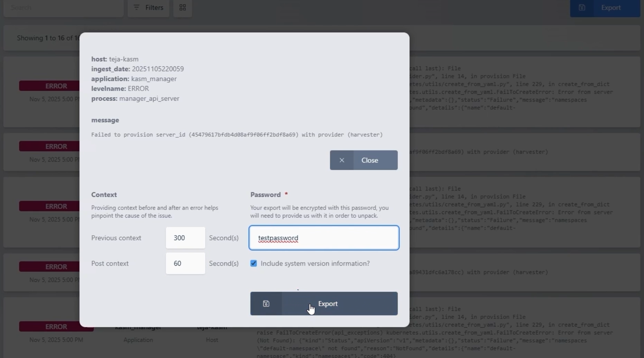
Task: Focus the Search box at the top left
Action: pos(63,8)
